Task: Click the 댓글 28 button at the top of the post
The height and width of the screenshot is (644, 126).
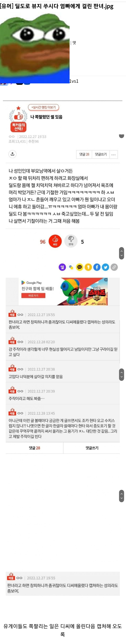Action: point(84,154)
